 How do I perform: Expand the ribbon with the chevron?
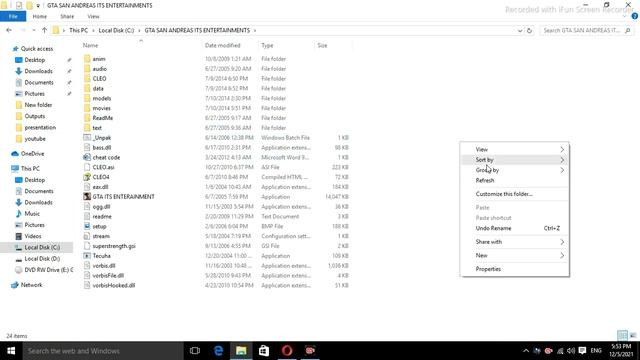pyautogui.click(x=624, y=16)
